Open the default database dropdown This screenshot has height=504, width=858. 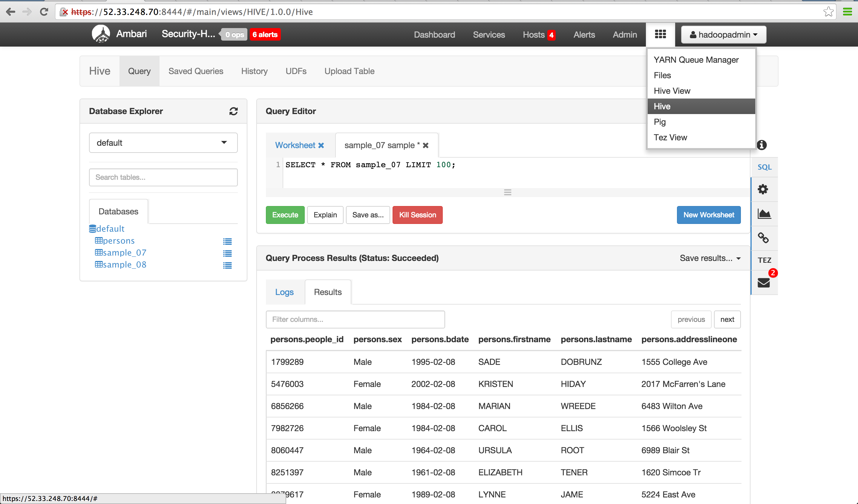point(163,143)
